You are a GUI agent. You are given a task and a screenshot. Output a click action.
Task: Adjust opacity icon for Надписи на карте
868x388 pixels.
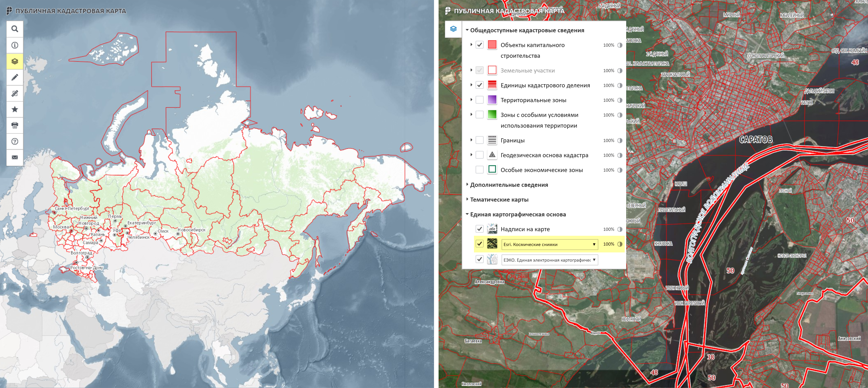tap(620, 229)
